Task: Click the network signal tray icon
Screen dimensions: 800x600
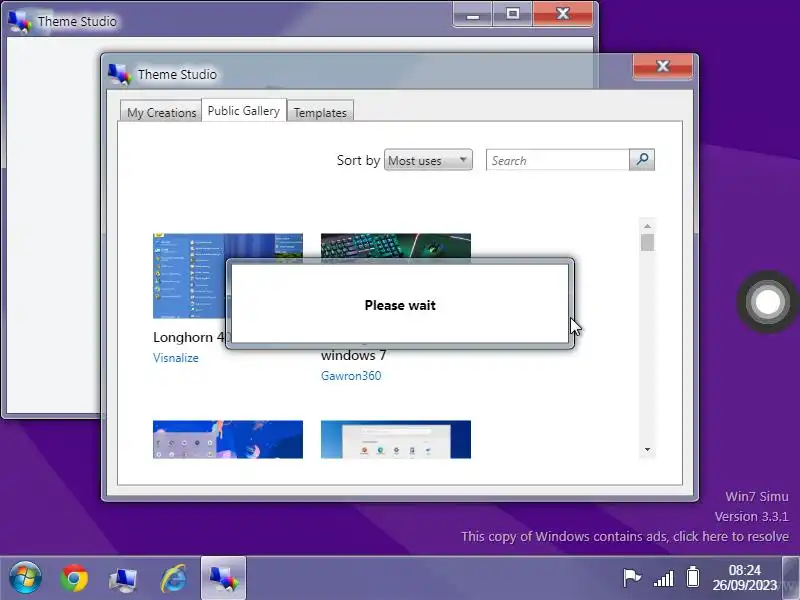Action: [x=664, y=579]
